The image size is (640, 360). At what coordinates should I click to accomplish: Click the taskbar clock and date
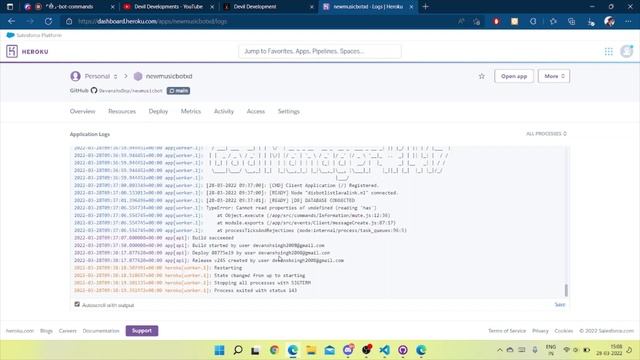click(609, 350)
